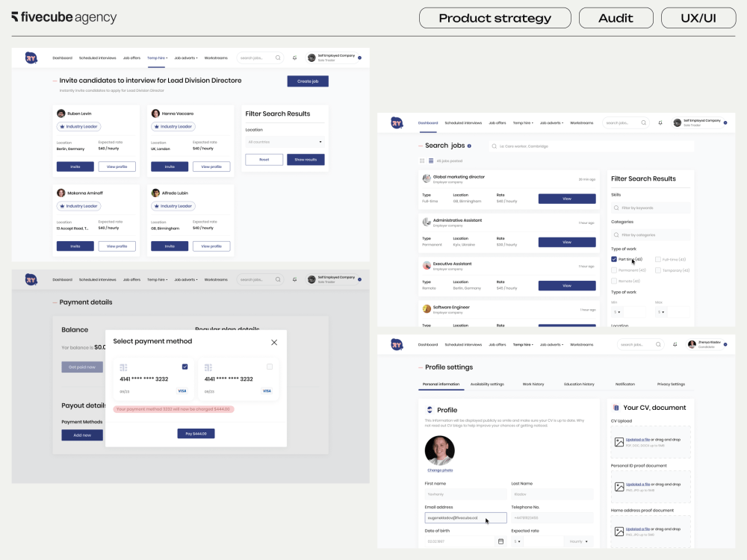Click image icon in Home address proof box
The height and width of the screenshot is (560, 747).
pyautogui.click(x=619, y=532)
